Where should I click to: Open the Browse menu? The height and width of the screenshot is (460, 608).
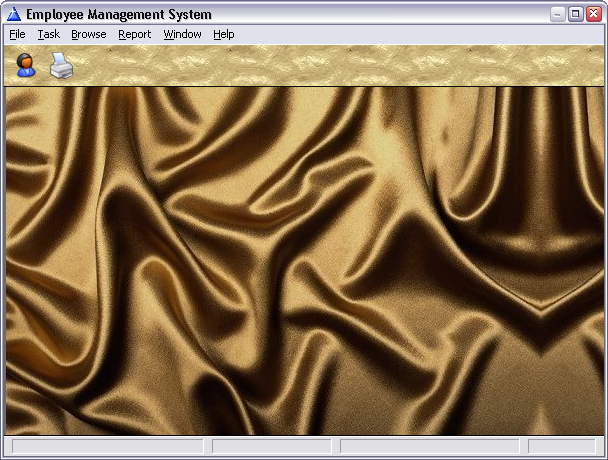pyautogui.click(x=89, y=34)
